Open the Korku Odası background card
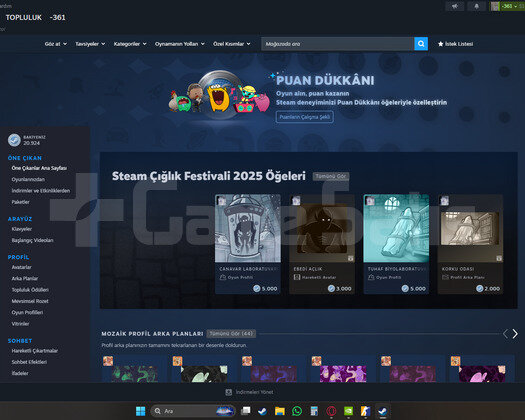This screenshot has width=525, height=420. [x=470, y=244]
